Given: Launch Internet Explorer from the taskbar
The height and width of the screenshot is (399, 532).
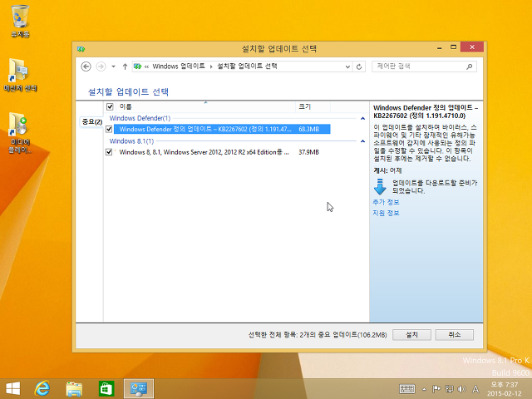Looking at the screenshot, I should click(42, 389).
